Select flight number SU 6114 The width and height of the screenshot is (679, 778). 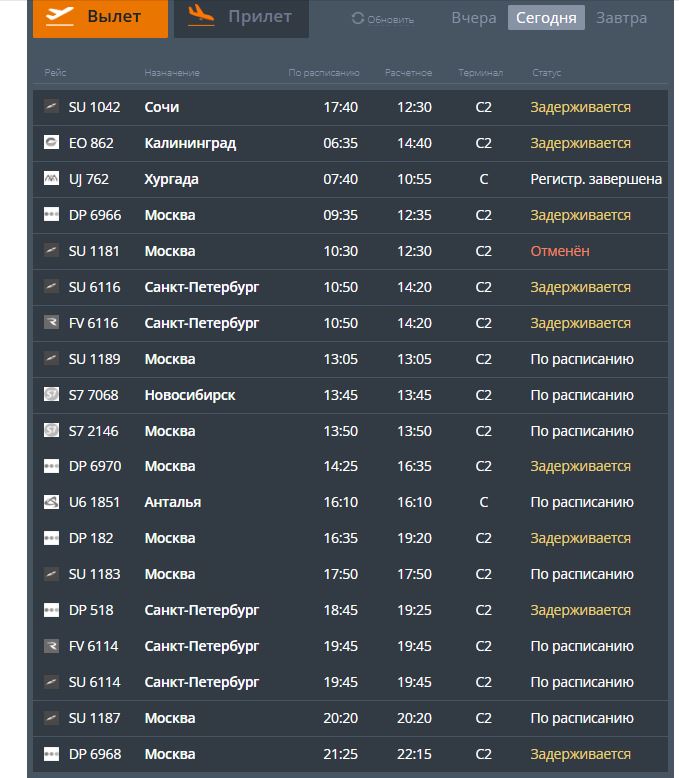(x=94, y=682)
